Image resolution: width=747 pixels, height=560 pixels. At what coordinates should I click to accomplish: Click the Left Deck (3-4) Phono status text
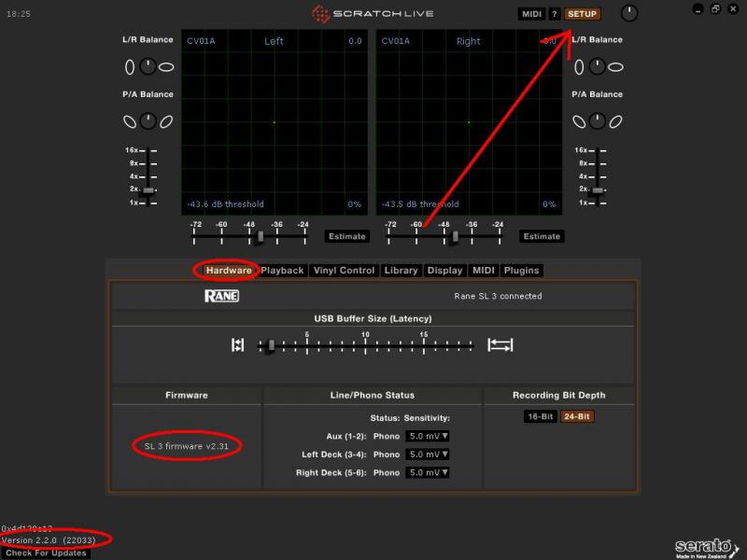pos(387,455)
